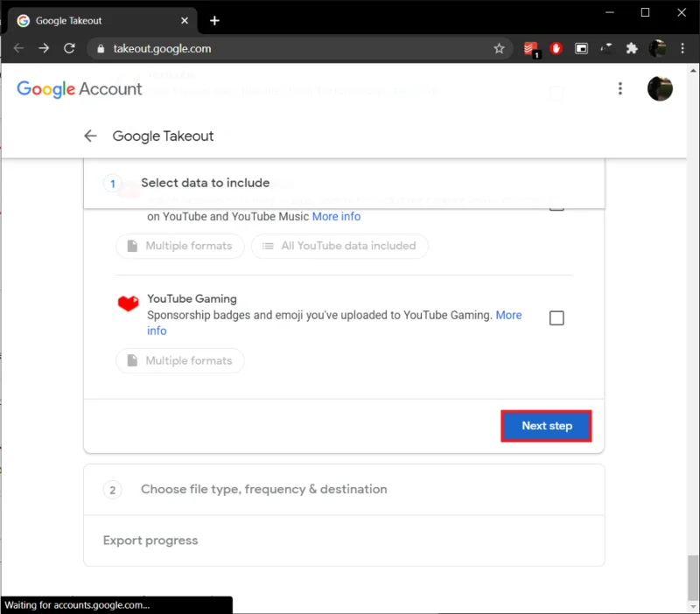700x614 pixels.
Task: Open a new browser tab
Action: (214, 20)
